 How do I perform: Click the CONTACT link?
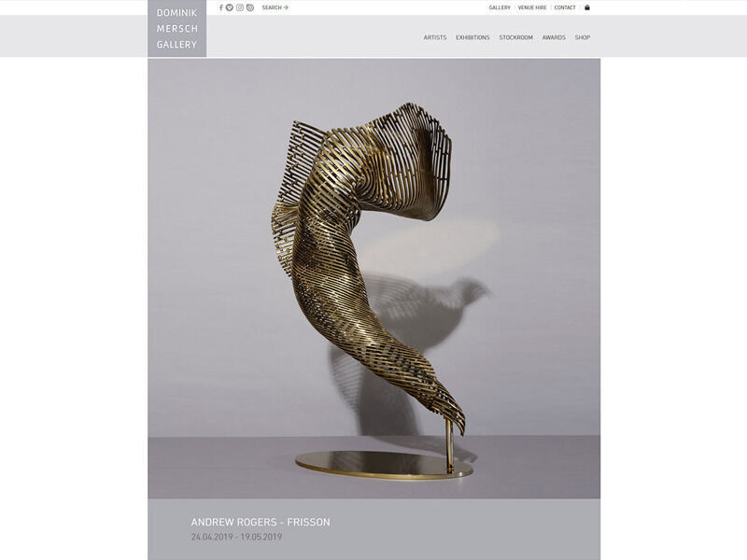pyautogui.click(x=564, y=7)
